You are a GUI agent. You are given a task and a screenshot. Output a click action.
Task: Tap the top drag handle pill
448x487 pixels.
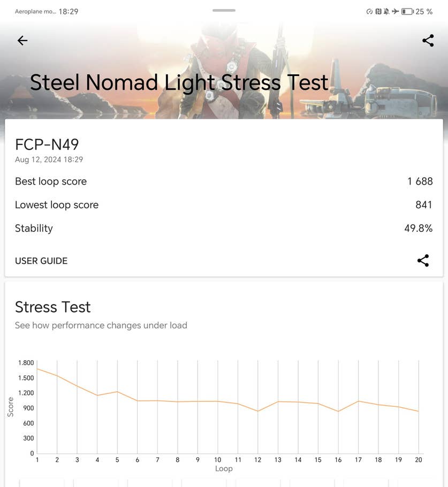[224, 10]
